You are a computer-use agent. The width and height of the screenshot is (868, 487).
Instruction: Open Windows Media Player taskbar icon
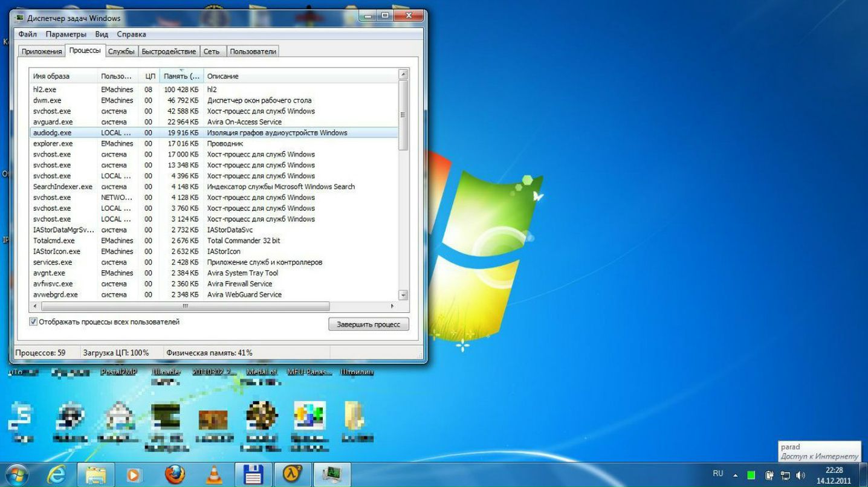point(134,476)
